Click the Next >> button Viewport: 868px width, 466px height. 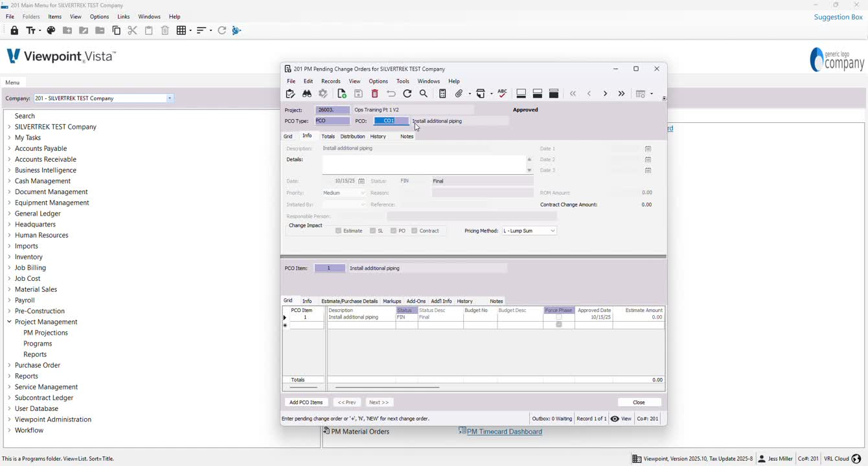[x=379, y=403]
